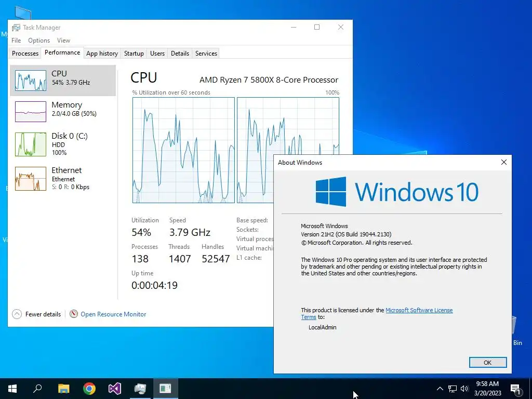Switch to the Details tab
The height and width of the screenshot is (399, 532).
click(x=180, y=54)
